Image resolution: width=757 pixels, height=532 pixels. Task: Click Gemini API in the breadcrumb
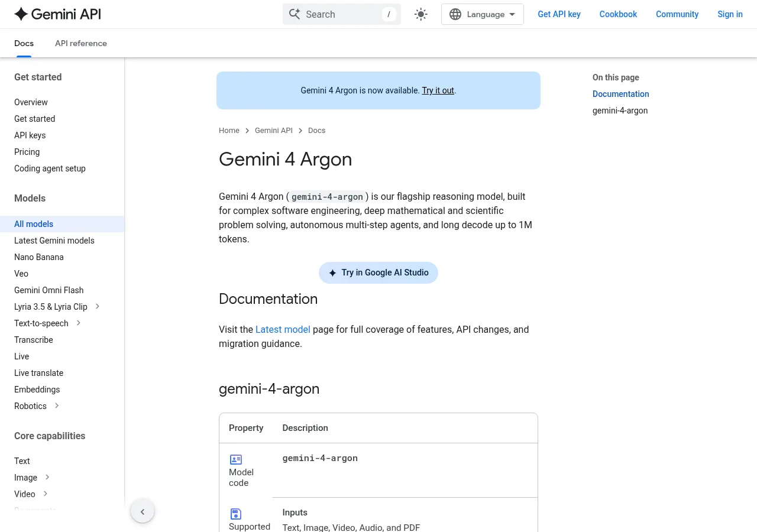tap(274, 131)
